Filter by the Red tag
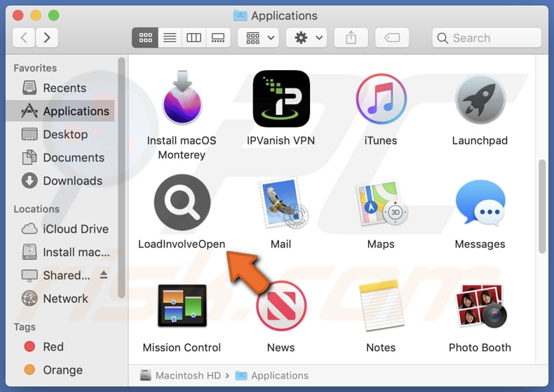The width and height of the screenshot is (554, 392). click(60, 346)
